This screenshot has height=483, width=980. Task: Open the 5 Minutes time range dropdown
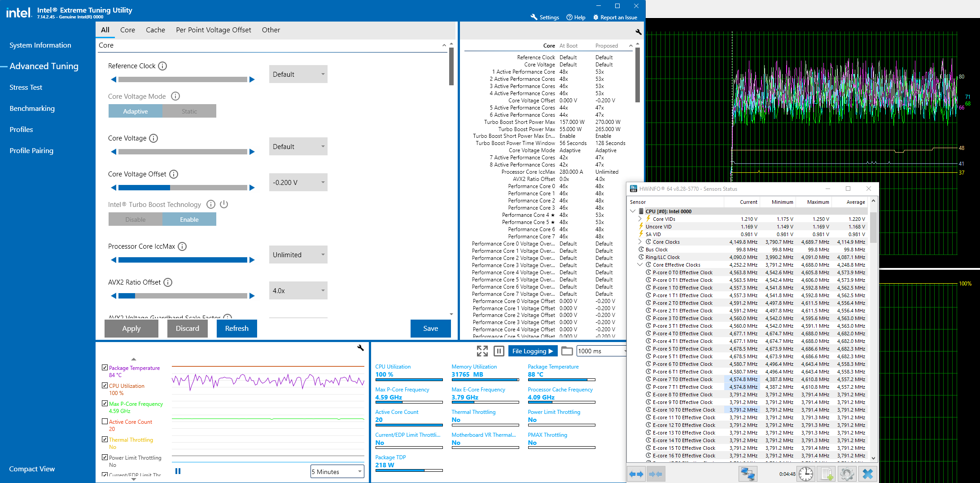[337, 472]
